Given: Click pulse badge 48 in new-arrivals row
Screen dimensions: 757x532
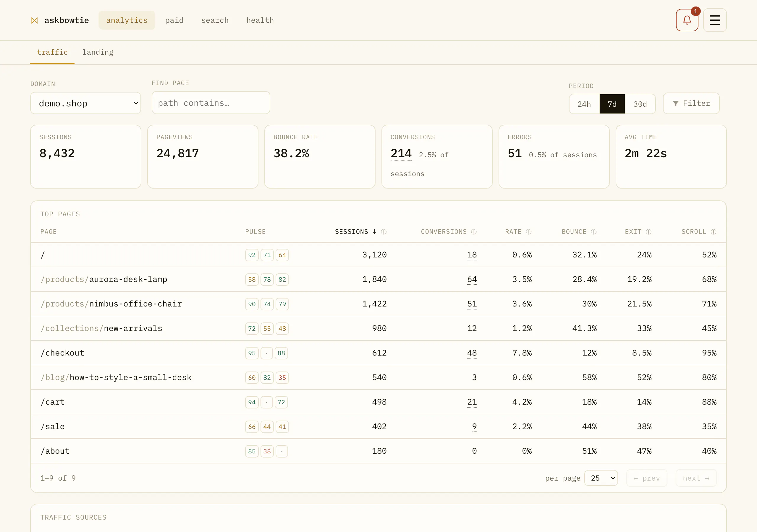Looking at the screenshot, I should tap(282, 328).
